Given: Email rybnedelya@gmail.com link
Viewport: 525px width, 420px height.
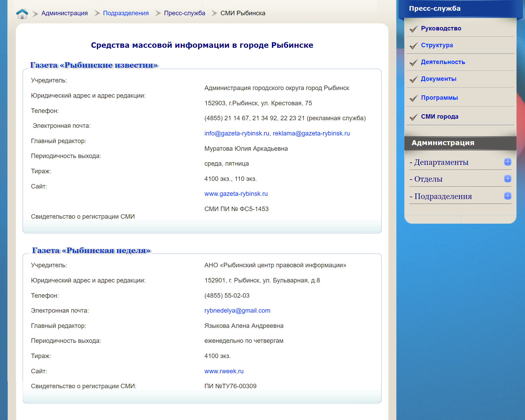Looking at the screenshot, I should click(237, 311).
